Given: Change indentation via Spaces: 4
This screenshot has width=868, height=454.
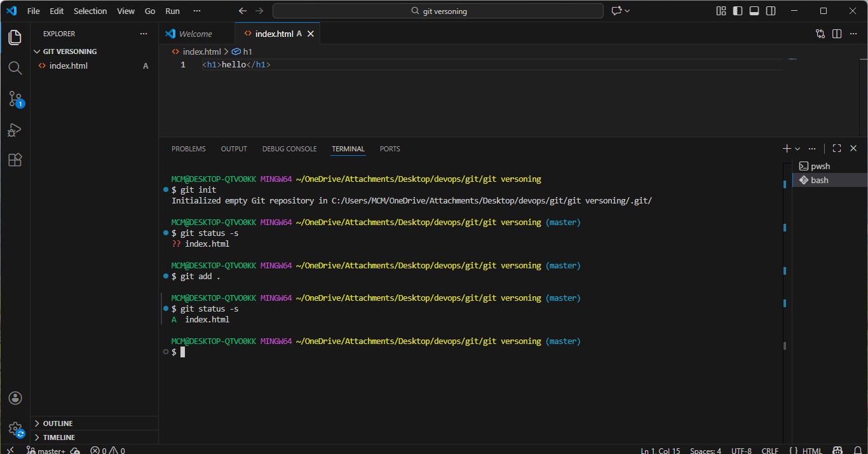Looking at the screenshot, I should point(705,450).
